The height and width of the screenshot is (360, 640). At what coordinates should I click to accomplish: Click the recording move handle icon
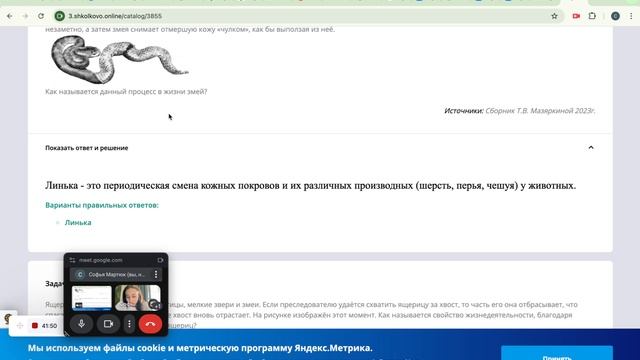[x=20, y=326]
